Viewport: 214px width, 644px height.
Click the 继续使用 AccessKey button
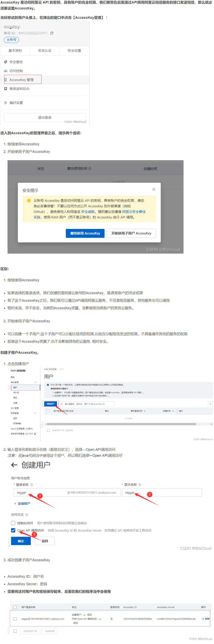(85, 233)
